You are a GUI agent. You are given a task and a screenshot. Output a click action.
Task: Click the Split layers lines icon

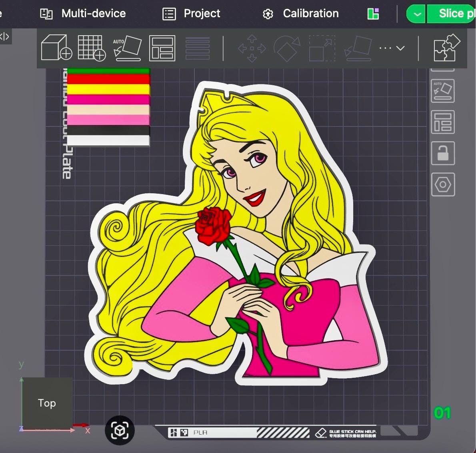[x=197, y=48]
